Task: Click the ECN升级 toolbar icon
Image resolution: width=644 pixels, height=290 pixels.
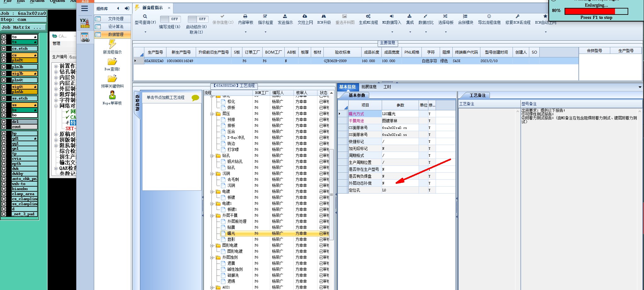Action: [x=324, y=16]
